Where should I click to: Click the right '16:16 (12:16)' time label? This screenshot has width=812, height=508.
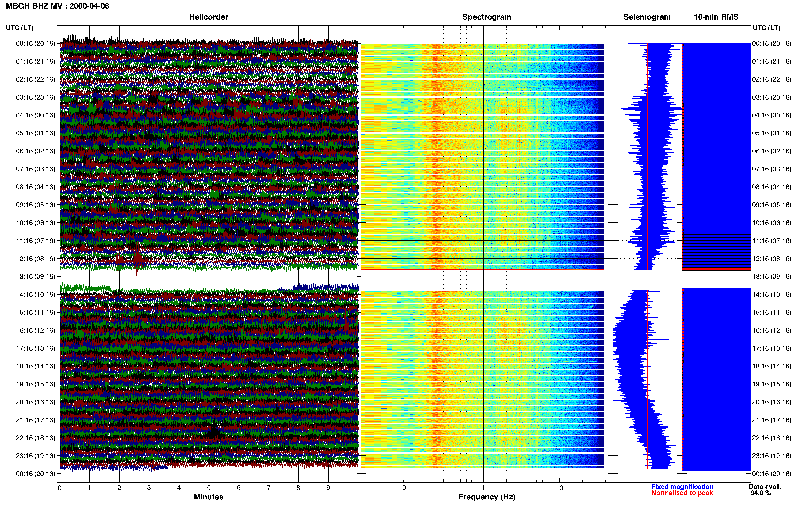tap(772, 330)
